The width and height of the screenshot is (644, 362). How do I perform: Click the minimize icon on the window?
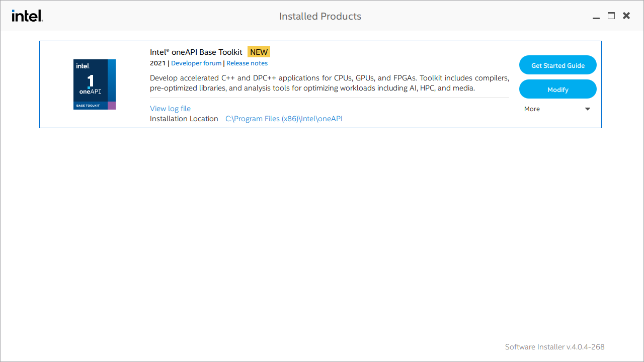pos(596,17)
